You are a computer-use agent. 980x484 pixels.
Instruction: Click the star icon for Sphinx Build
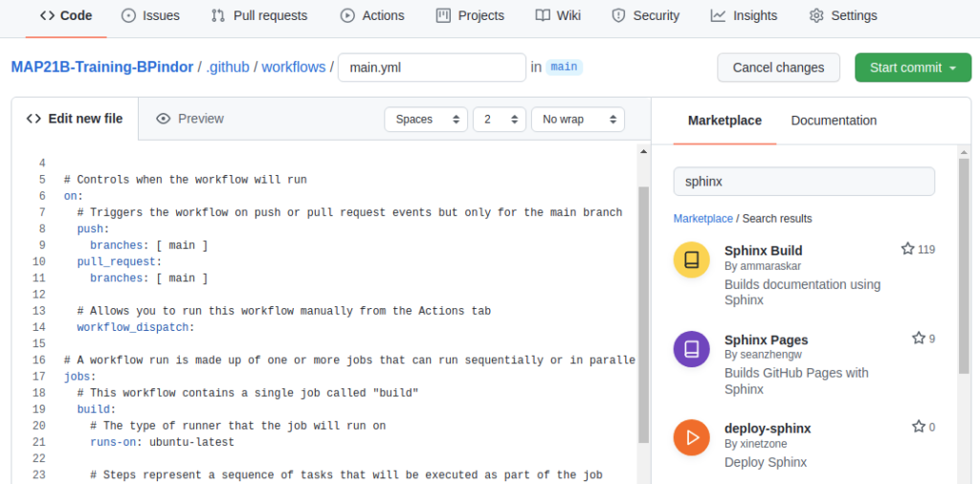[907, 250]
